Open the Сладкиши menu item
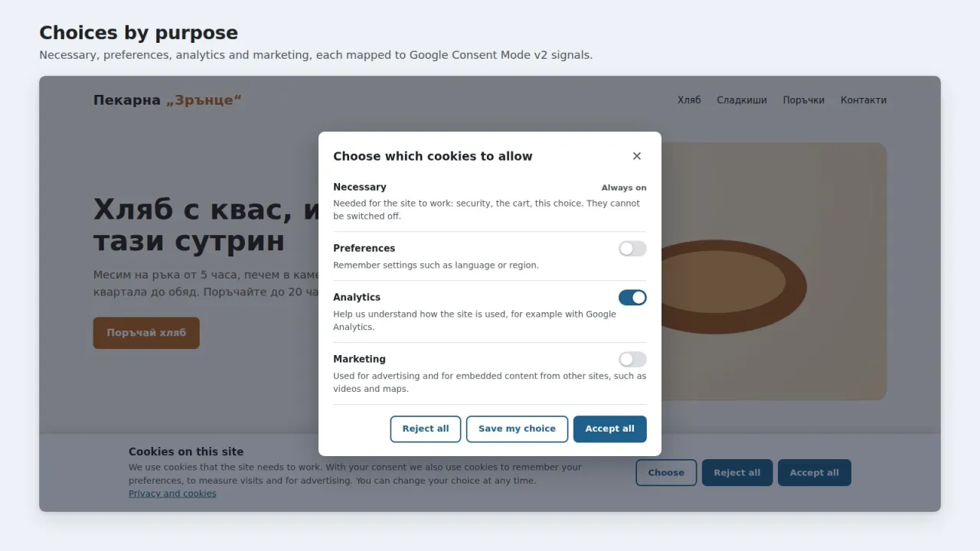The width and height of the screenshot is (980, 551). [742, 100]
